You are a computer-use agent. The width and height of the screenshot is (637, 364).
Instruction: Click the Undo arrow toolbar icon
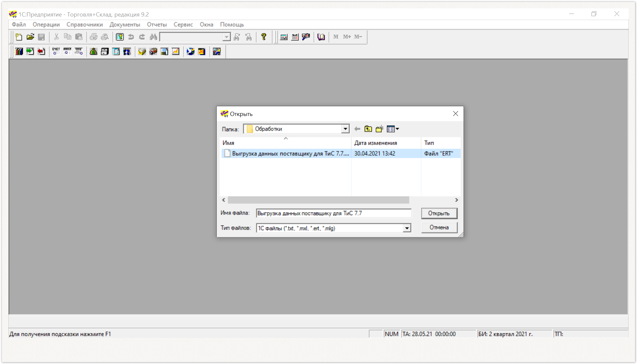click(x=131, y=37)
